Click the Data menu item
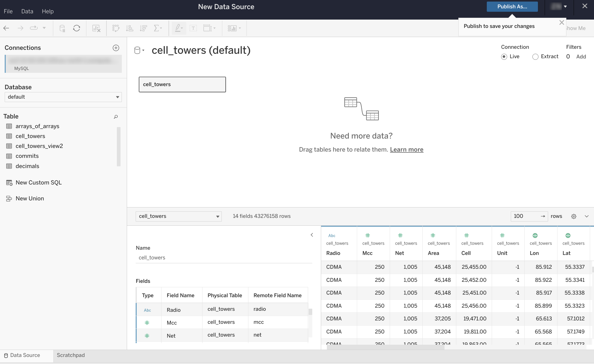594x364 pixels. tap(27, 11)
